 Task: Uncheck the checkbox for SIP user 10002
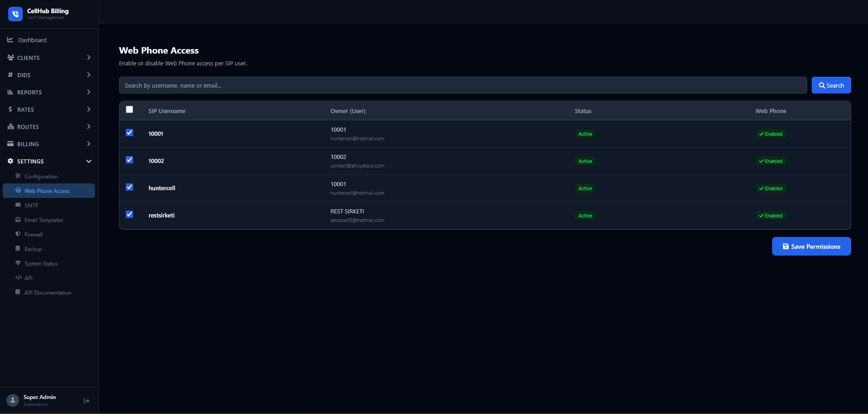click(x=129, y=160)
